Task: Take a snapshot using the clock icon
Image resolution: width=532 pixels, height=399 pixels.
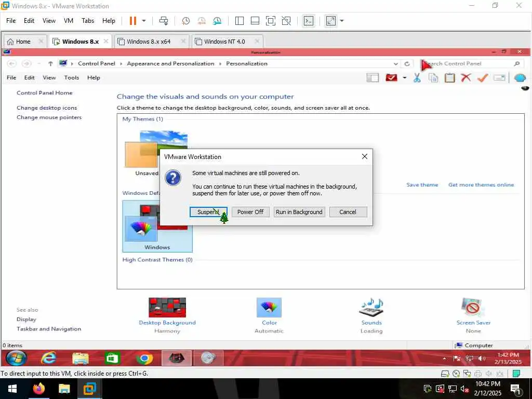Action: click(x=185, y=21)
